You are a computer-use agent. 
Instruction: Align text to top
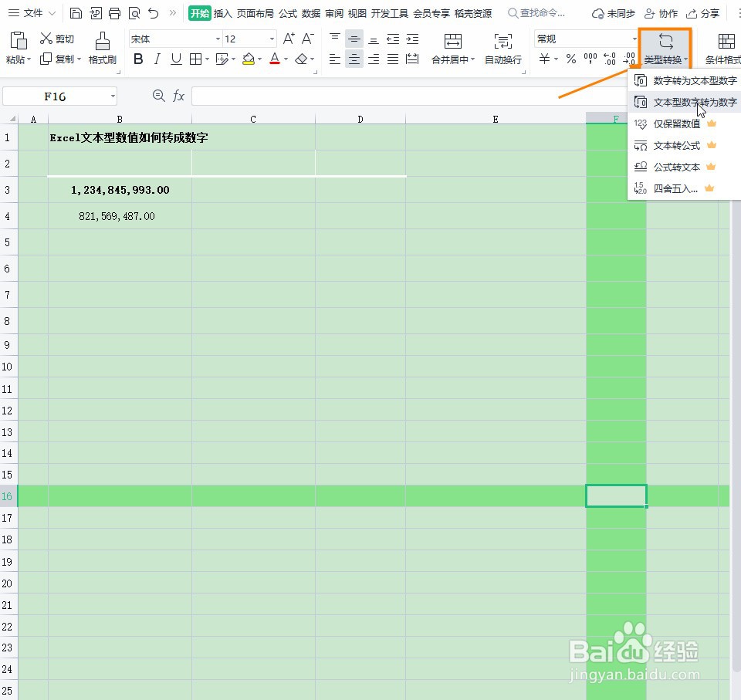tap(334, 39)
